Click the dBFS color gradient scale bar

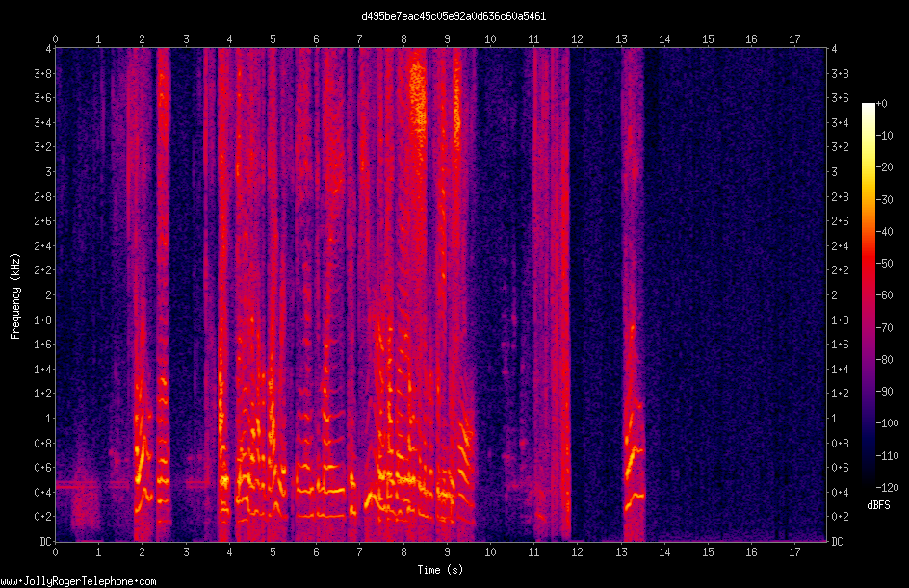[x=868, y=295]
